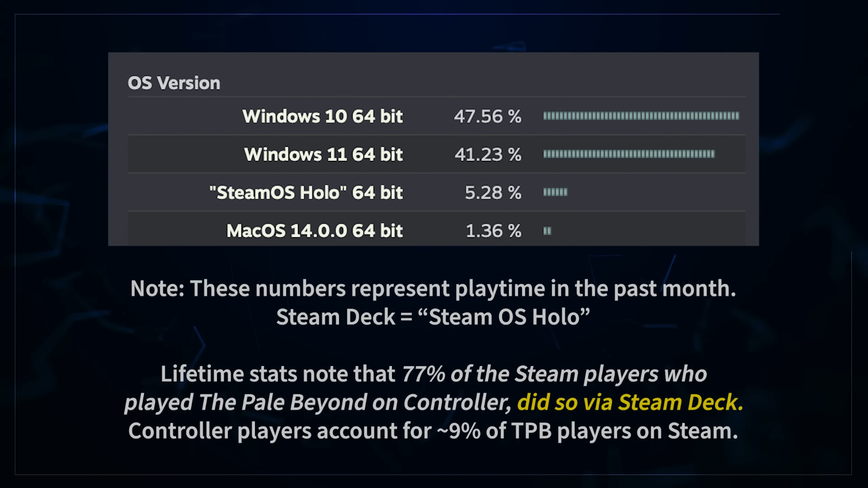Viewport: 868px width, 488px height.
Task: Click the italic "77% of the Steam players who" text
Action: click(554, 374)
